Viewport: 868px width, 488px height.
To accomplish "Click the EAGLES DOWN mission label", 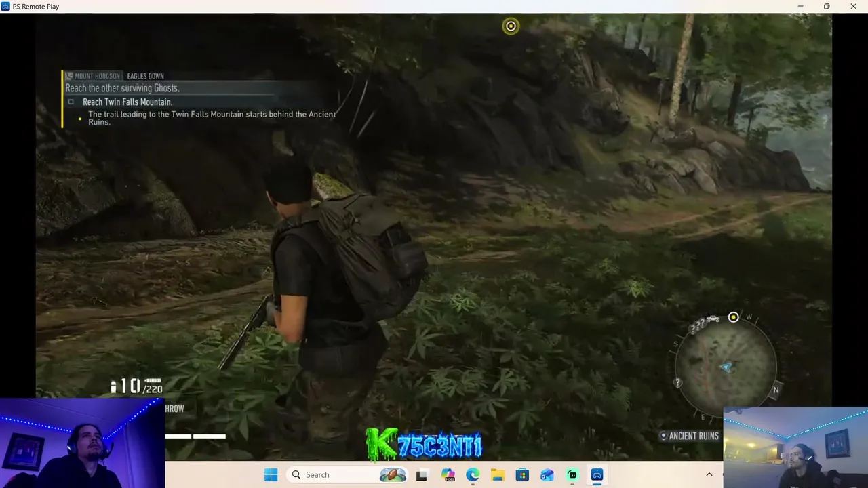I will 145,76.
